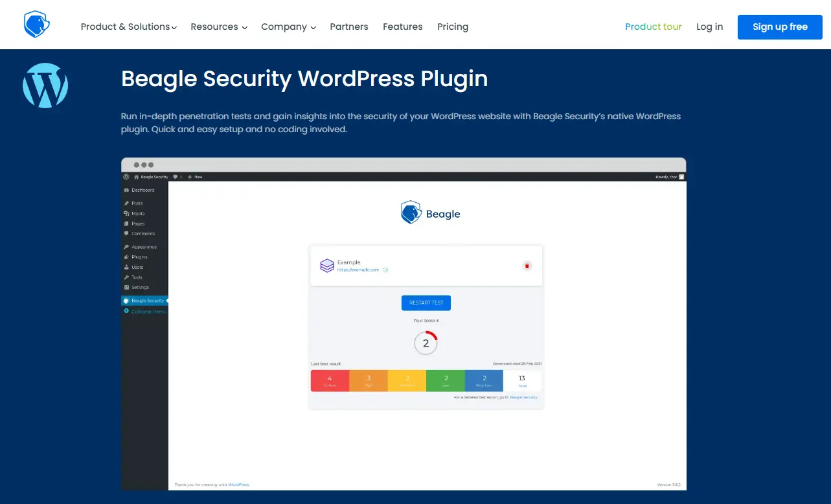Screen dimensions: 831x504
Task: Click the Appearance brush icon in sidebar
Action: [126, 247]
